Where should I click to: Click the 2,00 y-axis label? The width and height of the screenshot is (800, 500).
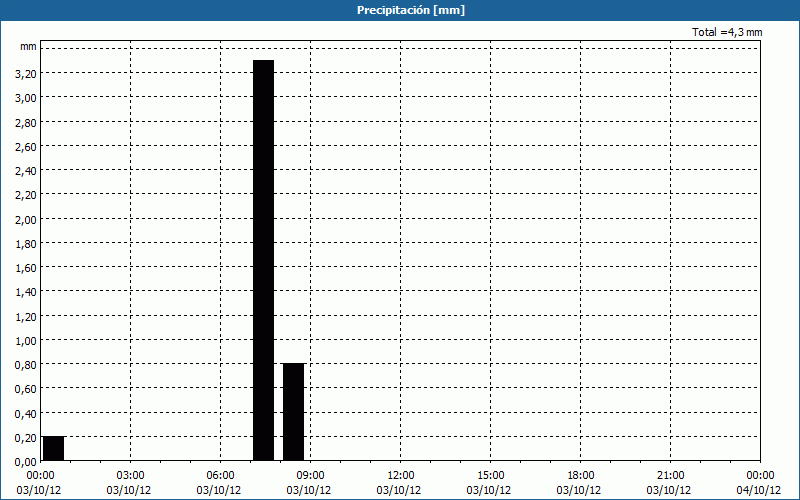26,219
